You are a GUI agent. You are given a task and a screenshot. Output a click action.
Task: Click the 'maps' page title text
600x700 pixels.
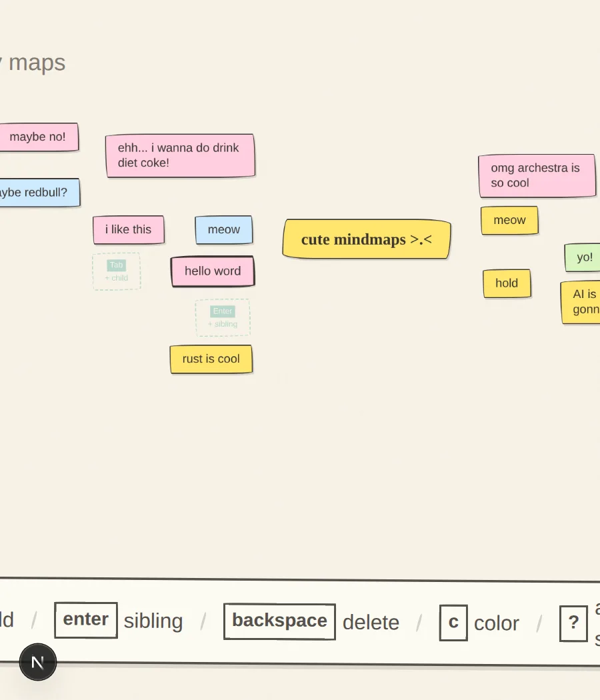click(37, 63)
